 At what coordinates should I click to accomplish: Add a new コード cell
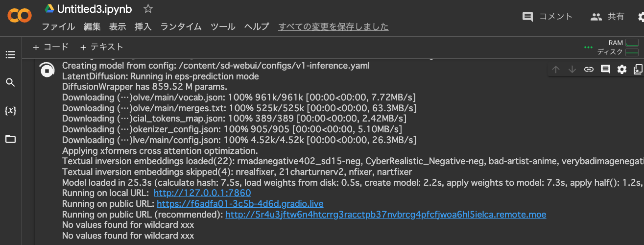coord(51,47)
